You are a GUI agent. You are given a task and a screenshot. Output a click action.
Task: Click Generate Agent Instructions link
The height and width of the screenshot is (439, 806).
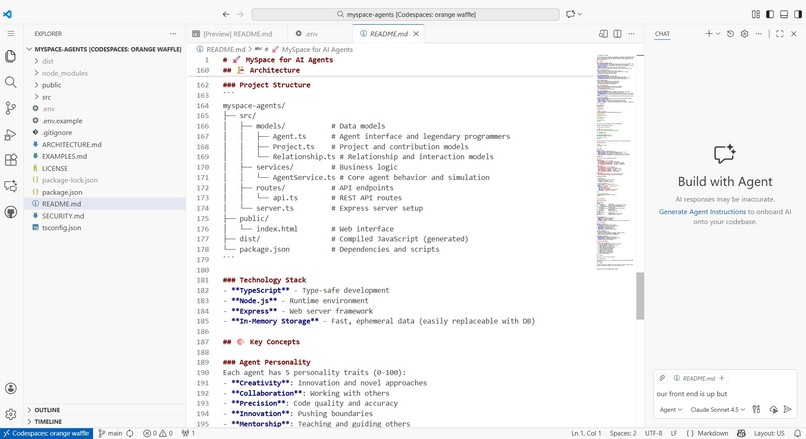click(x=702, y=212)
